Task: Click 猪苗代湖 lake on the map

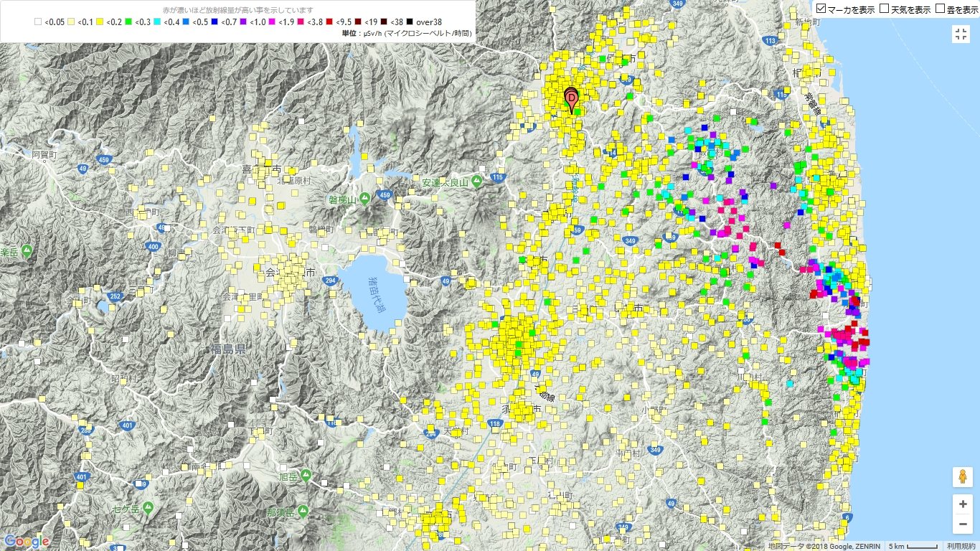Action: pos(373,294)
